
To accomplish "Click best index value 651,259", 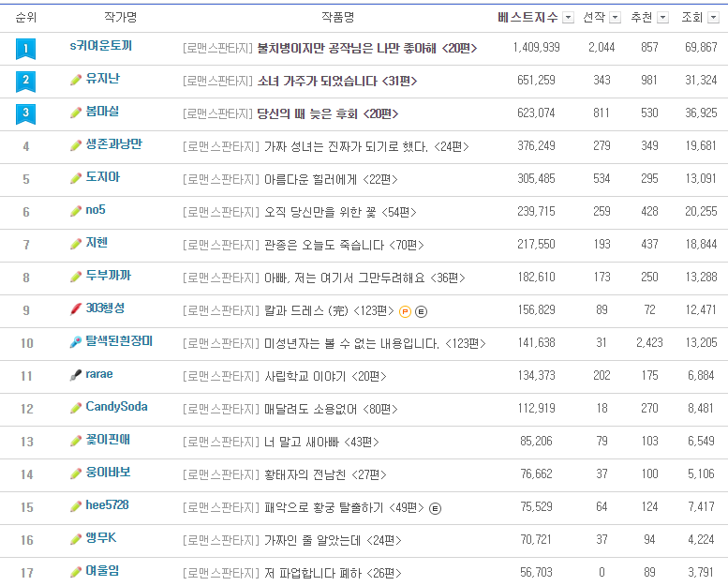I will pyautogui.click(x=536, y=81).
